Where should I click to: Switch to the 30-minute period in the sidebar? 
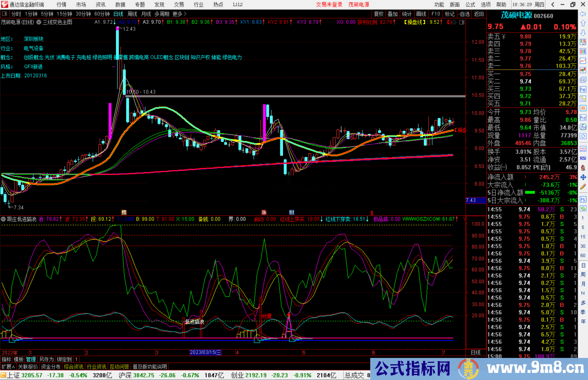(583, 246)
